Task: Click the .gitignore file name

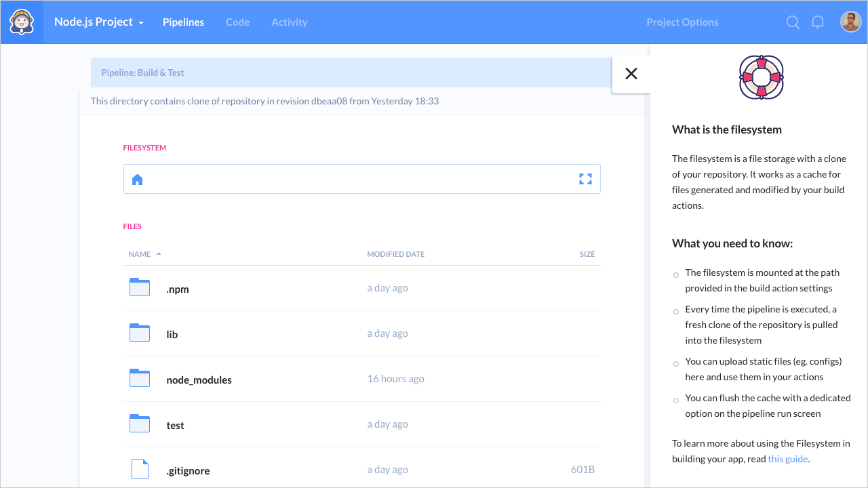Action: 188,470
